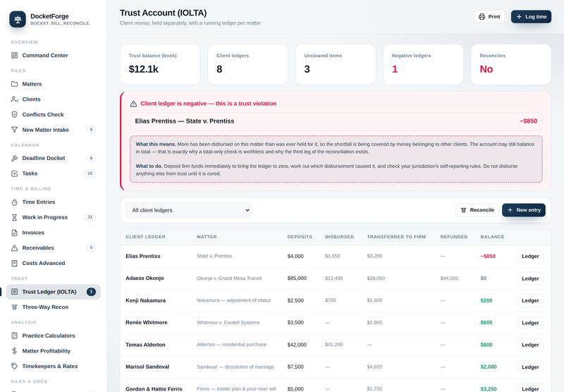
Task: Click the Transferred to Firm column header
Action: pyautogui.click(x=396, y=237)
